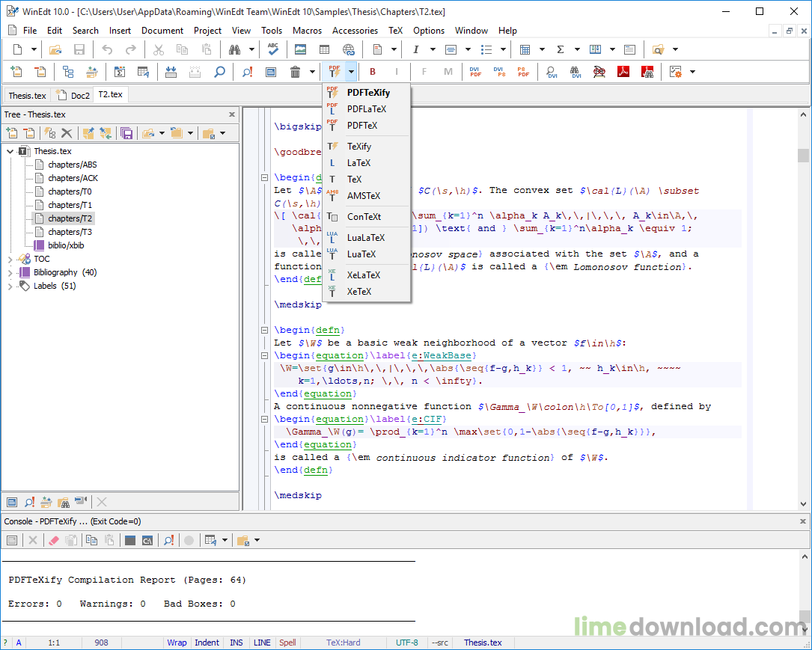Switch to the Thesis.tex document tab
Screen dimensions: 812x650
coord(27,95)
